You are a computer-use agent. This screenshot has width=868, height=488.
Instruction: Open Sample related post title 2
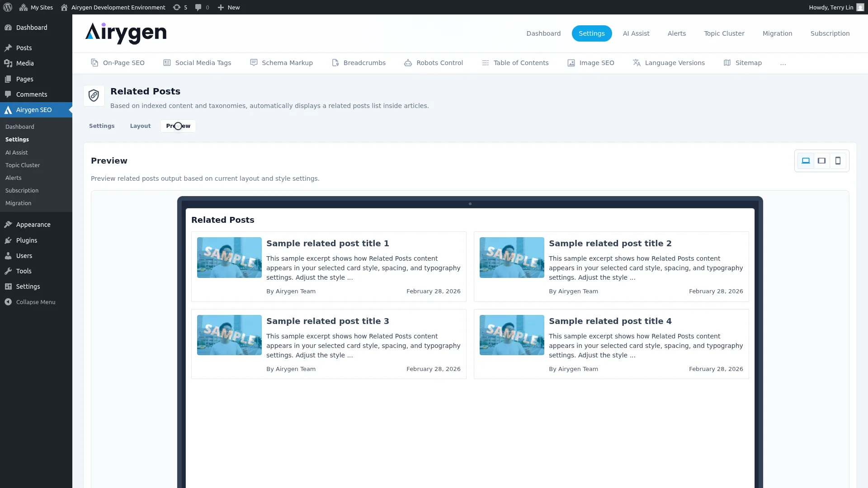[610, 244]
